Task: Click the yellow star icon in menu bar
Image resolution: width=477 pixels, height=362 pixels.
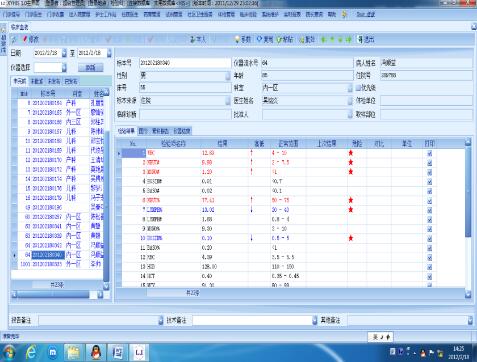Action: click(x=345, y=14)
